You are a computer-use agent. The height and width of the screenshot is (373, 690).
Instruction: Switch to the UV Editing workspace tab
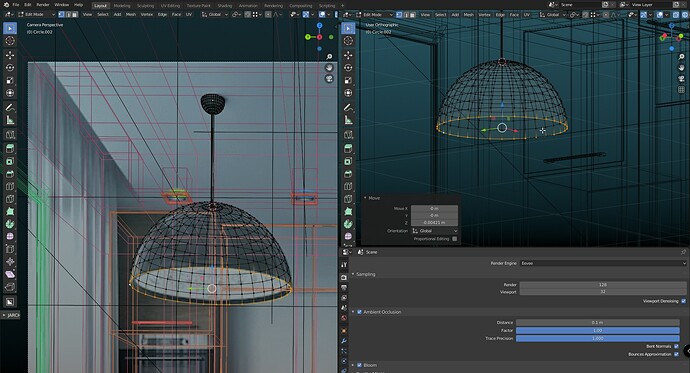click(170, 6)
